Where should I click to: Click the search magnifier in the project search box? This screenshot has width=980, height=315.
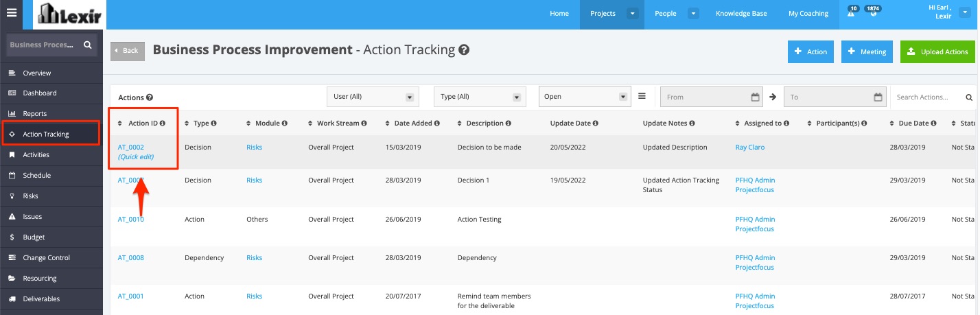(x=87, y=45)
